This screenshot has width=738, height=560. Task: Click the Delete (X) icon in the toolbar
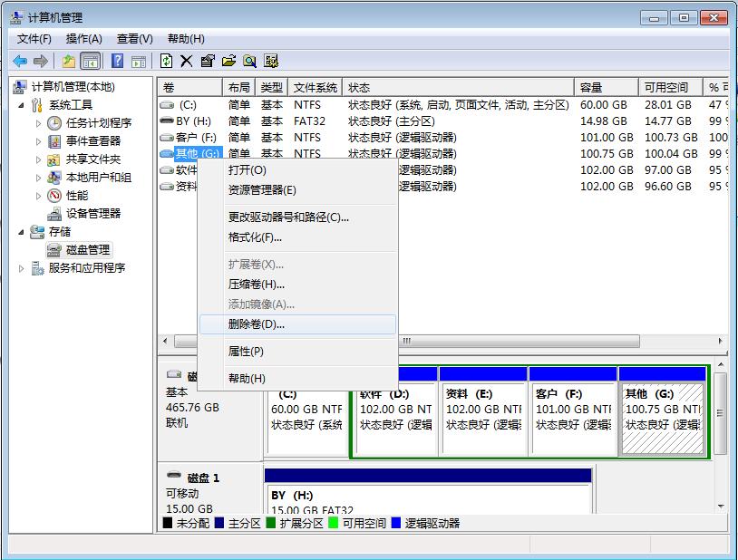(186, 61)
